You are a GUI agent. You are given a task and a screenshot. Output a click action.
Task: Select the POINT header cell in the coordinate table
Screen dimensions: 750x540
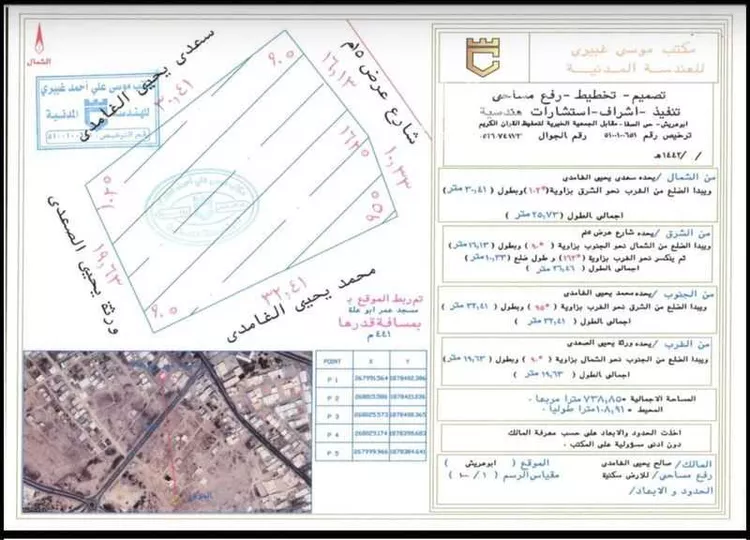[333, 362]
